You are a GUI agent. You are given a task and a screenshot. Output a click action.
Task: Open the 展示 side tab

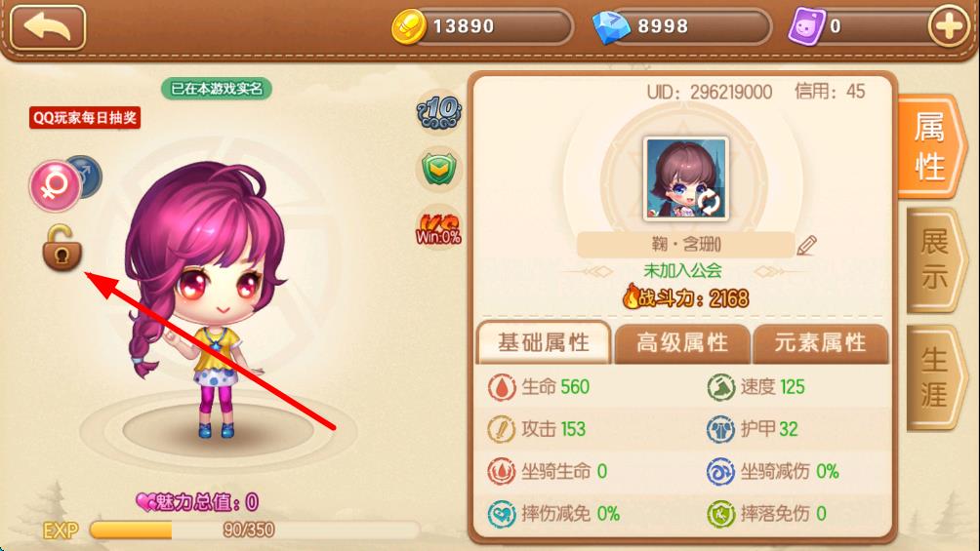tap(933, 259)
